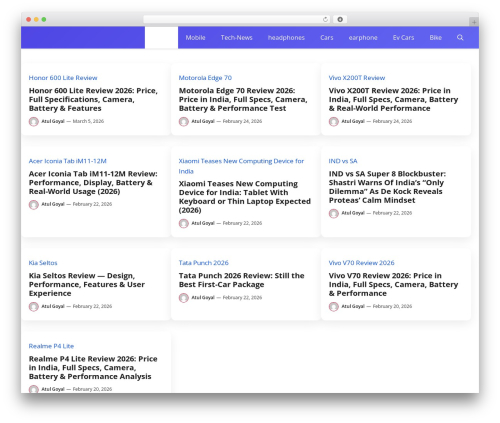Click author avatar on Vivo V70 card
The height and width of the screenshot is (423, 500).
[334, 306]
